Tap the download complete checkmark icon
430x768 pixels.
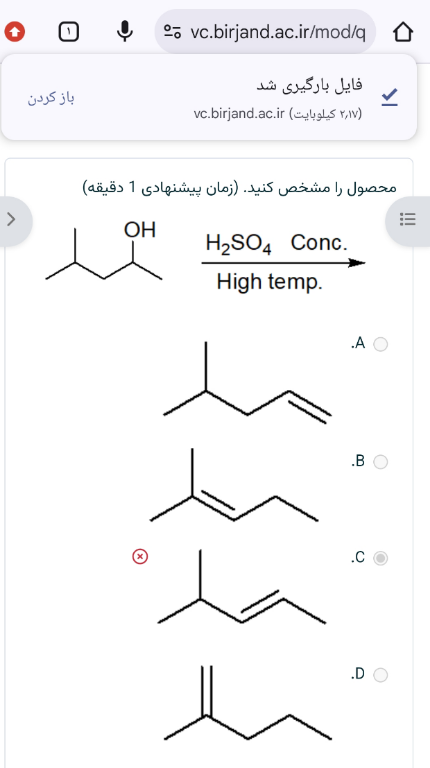click(390, 97)
